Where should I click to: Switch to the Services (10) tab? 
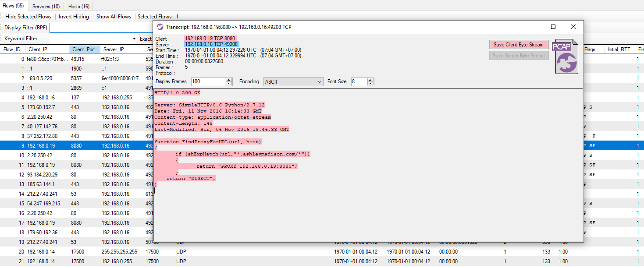46,7
